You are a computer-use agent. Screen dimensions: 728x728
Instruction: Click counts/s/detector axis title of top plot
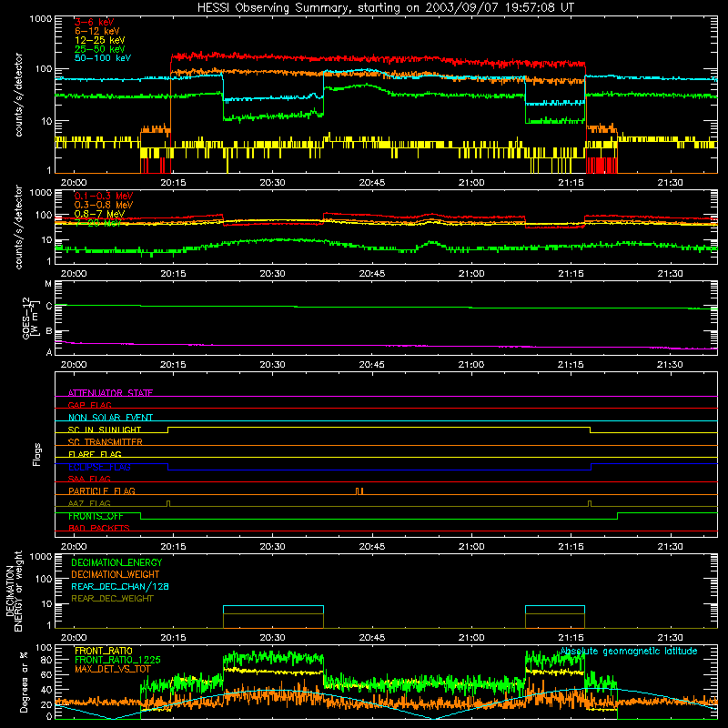coord(18,95)
